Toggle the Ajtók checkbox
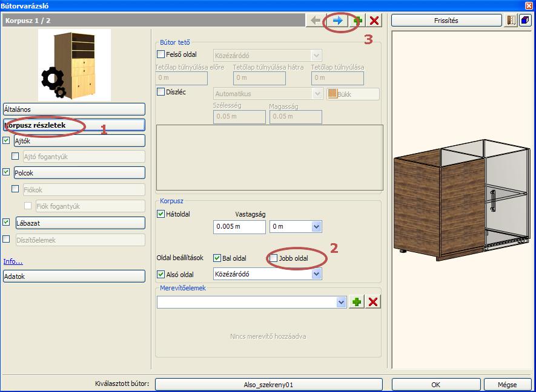Viewport: 536px width, 392px height. [x=6, y=140]
